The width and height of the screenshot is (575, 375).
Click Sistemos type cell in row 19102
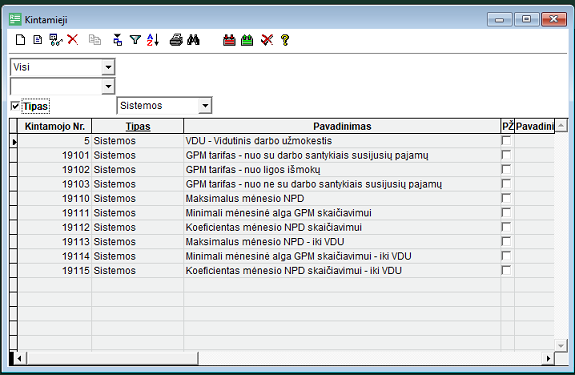pos(138,170)
